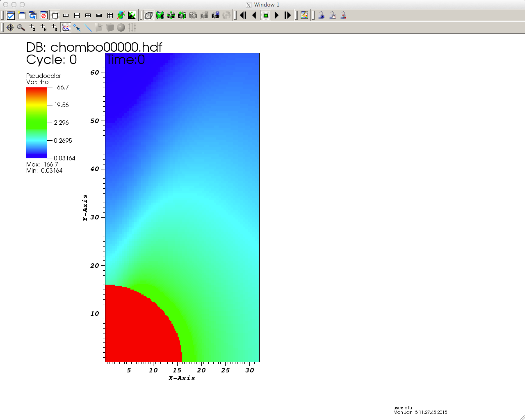Click the 'Max: 166.7' legend text
The width and height of the screenshot is (525, 420).
point(42,164)
